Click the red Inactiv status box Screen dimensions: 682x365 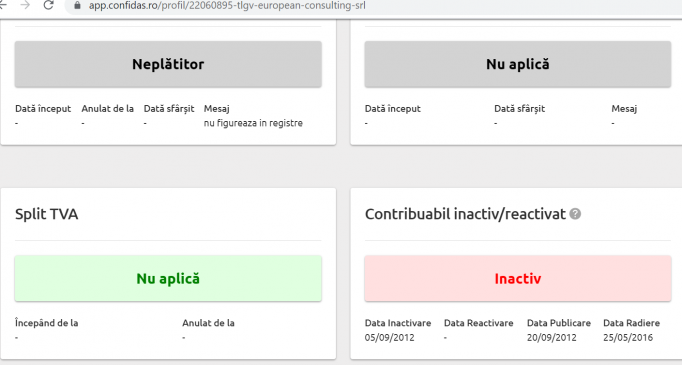[518, 278]
